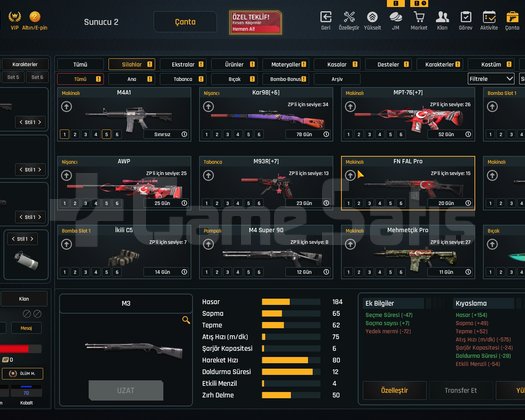Viewport: 525px width, 420px height.
Task: Select slot 3 on the FN FAL Pro card
Action: [x=369, y=203]
